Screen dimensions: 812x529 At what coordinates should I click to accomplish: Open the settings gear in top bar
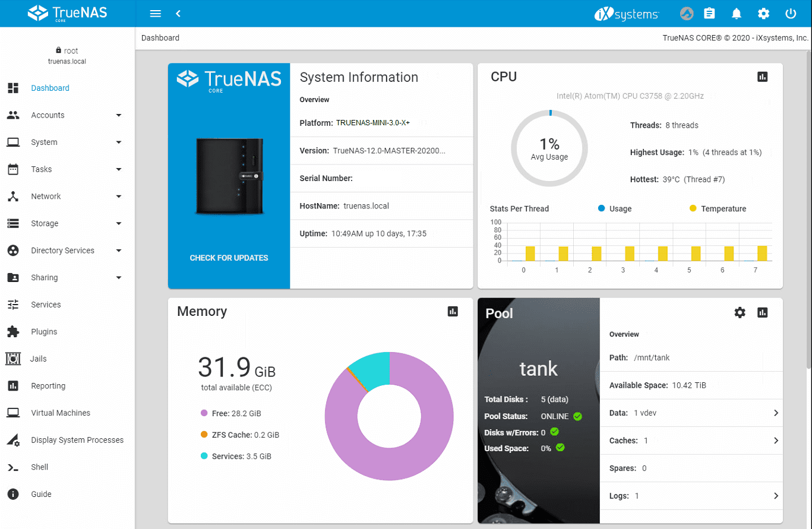pyautogui.click(x=763, y=14)
